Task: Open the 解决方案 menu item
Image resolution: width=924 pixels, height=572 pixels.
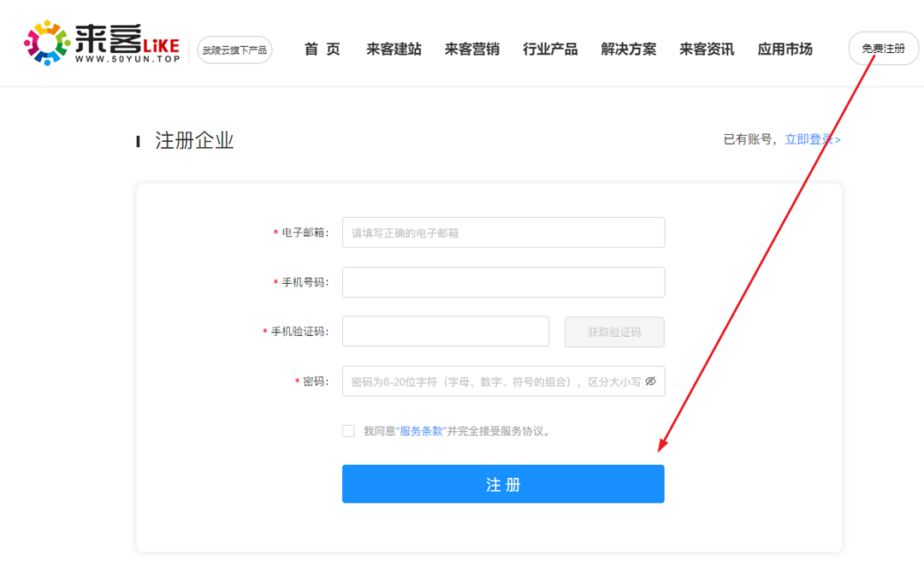Action: [x=629, y=49]
